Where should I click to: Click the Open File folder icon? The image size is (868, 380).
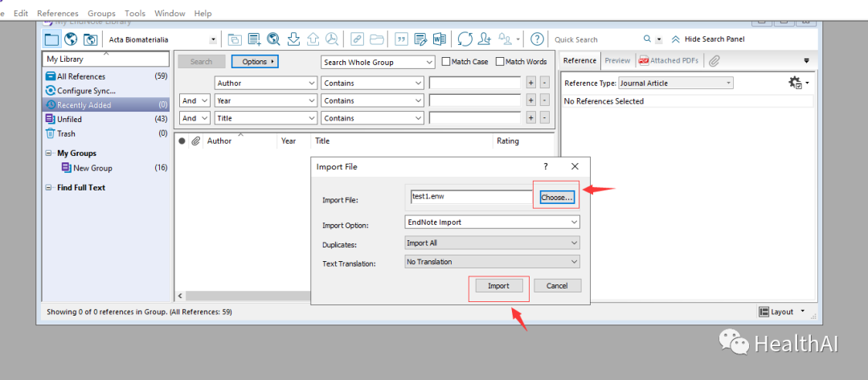tap(376, 39)
